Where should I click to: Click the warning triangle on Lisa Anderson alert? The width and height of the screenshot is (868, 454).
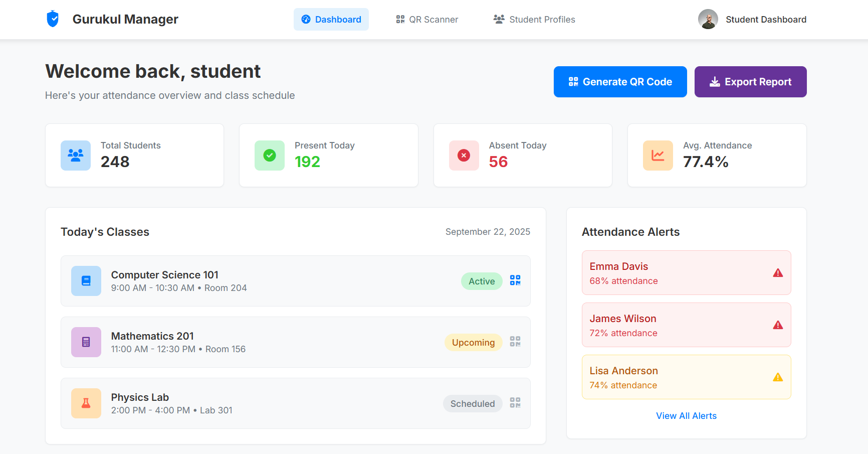pos(778,377)
